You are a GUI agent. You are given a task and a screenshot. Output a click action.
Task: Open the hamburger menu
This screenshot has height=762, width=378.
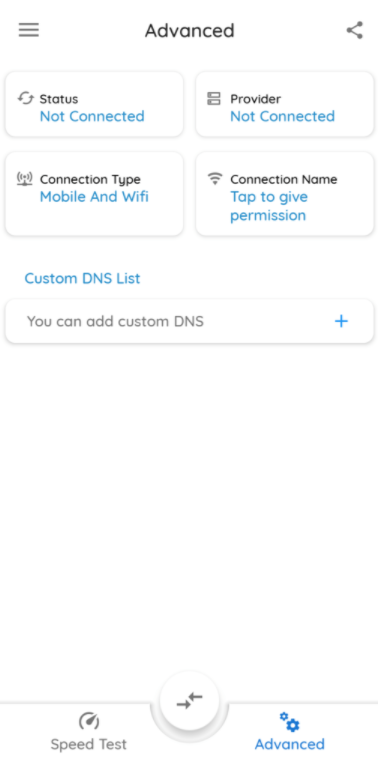[29, 30]
